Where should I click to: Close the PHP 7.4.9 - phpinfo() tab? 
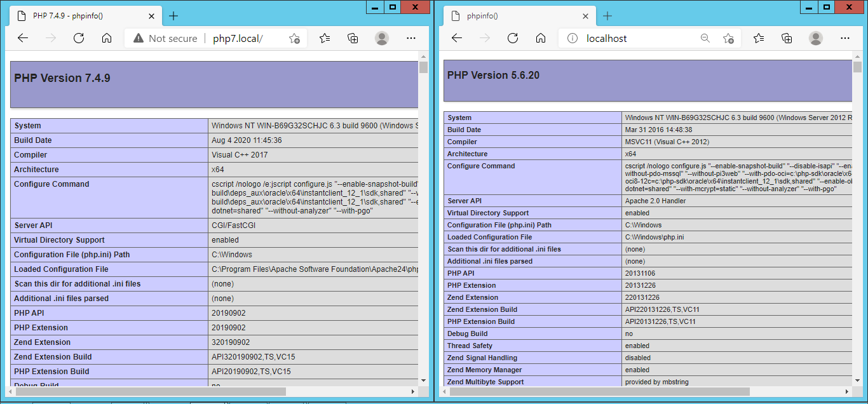[x=150, y=16]
